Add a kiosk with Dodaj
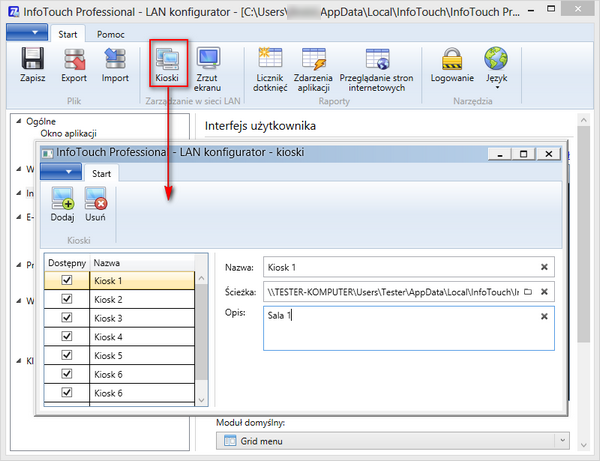The image size is (600, 461). 62,204
